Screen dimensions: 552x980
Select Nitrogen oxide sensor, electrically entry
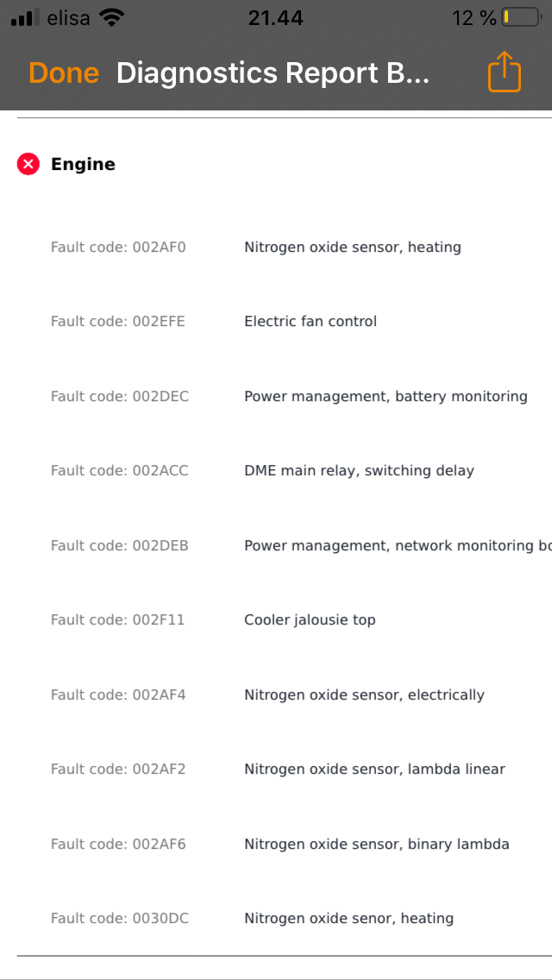[x=364, y=695]
